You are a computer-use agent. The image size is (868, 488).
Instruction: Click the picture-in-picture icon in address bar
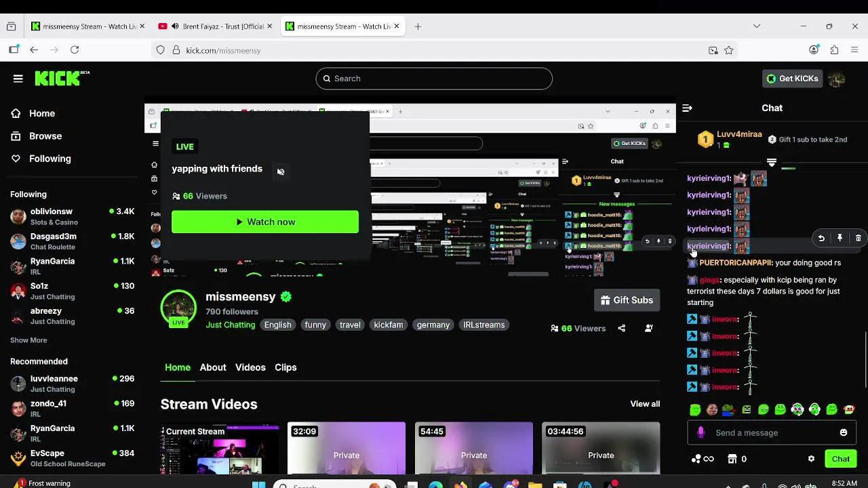(713, 50)
